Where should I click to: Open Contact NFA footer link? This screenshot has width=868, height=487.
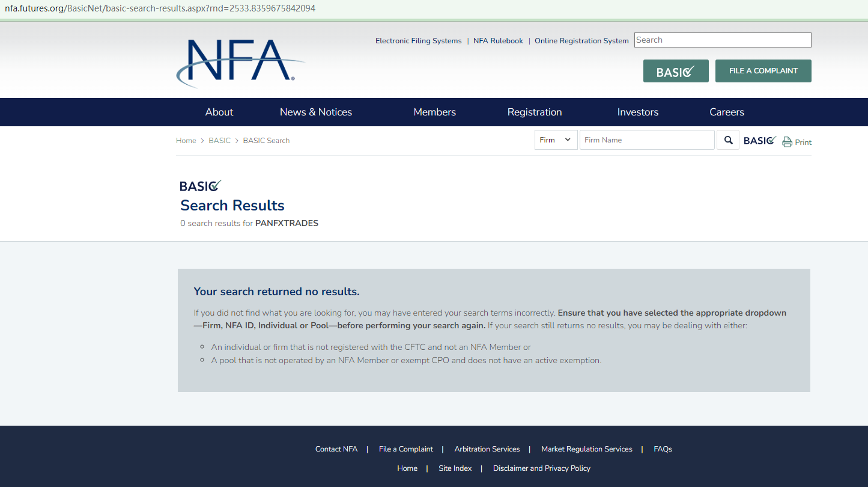coord(336,449)
